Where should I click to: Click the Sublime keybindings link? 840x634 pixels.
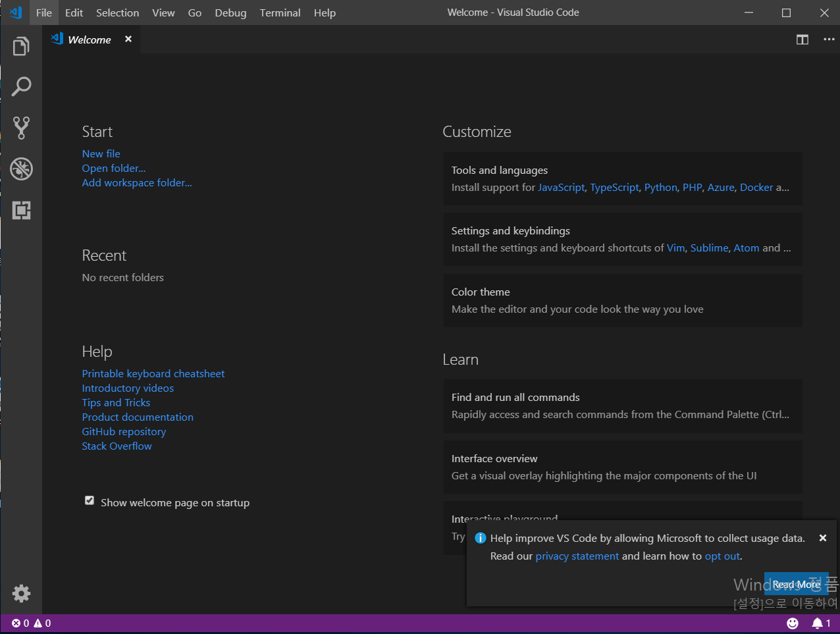(709, 248)
